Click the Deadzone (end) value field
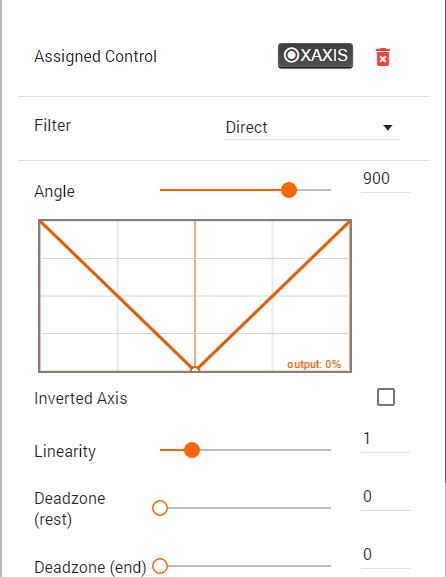 coord(386,555)
